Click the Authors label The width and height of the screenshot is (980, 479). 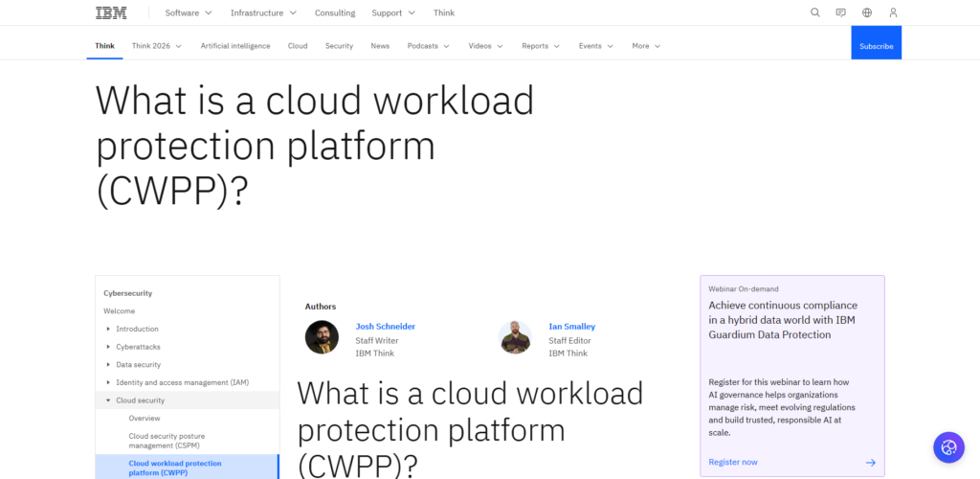tap(321, 307)
